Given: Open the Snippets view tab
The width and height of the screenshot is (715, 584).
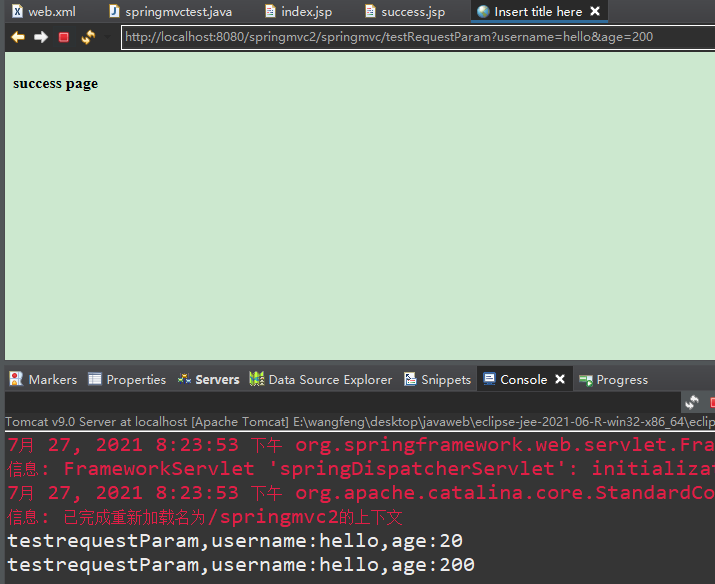Looking at the screenshot, I should (437, 379).
